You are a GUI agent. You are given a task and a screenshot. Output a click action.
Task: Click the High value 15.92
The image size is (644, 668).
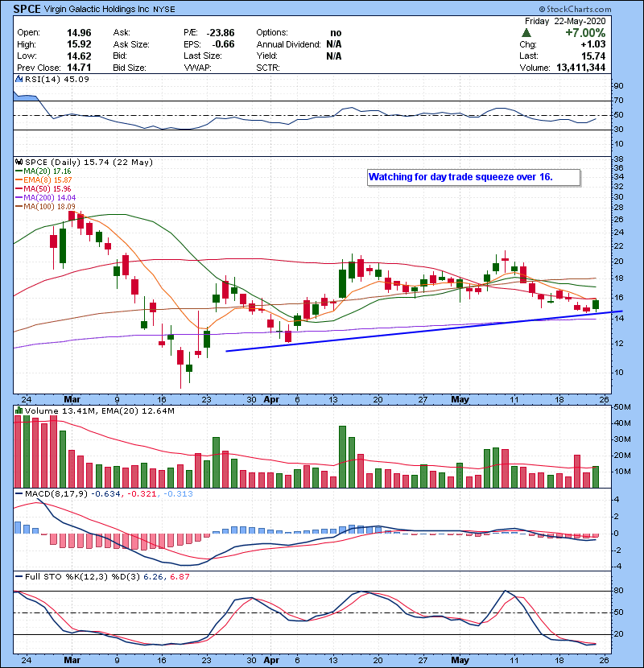tap(79, 44)
